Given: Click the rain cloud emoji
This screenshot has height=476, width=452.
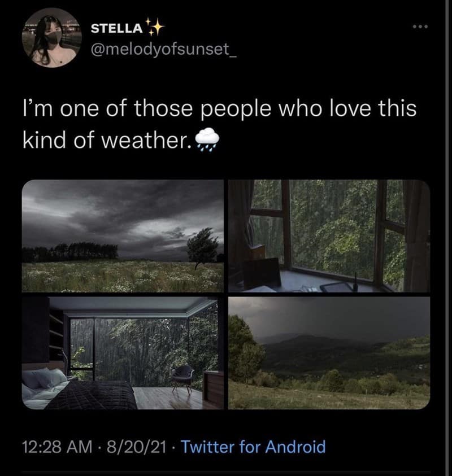Looking at the screenshot, I should (206, 140).
